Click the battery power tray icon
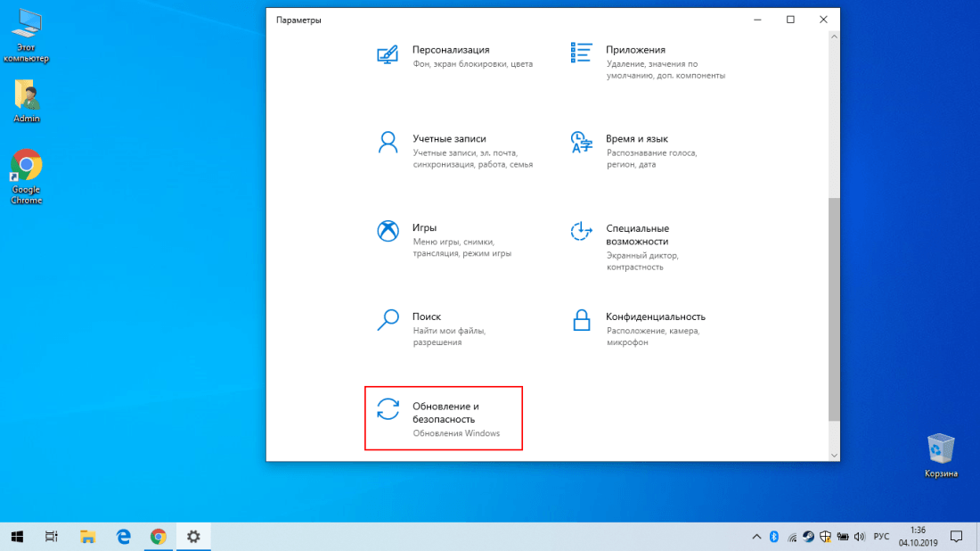 coord(843,537)
